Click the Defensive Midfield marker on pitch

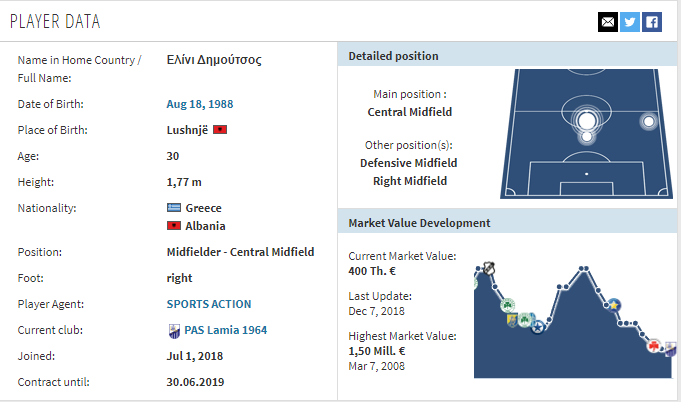tap(587, 137)
